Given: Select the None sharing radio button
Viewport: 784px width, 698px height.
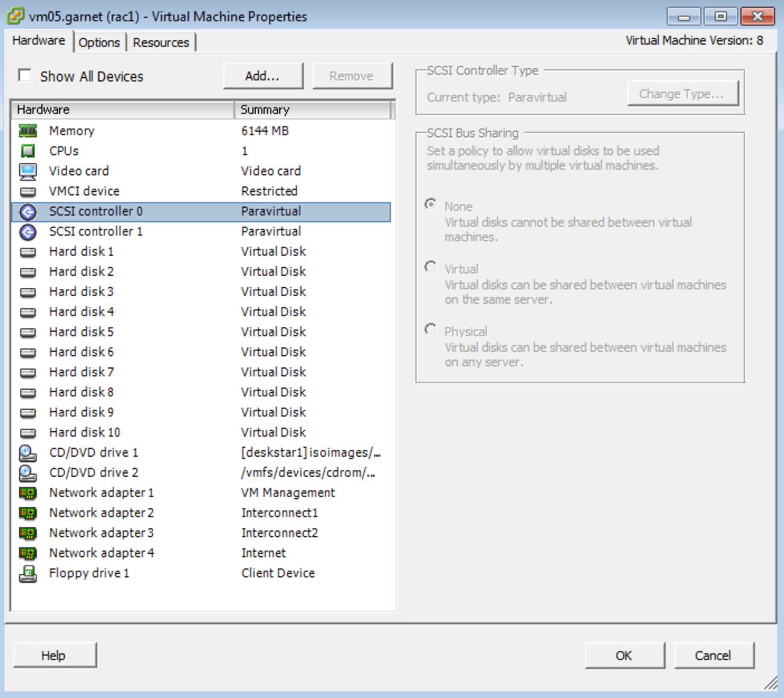Looking at the screenshot, I should (431, 205).
